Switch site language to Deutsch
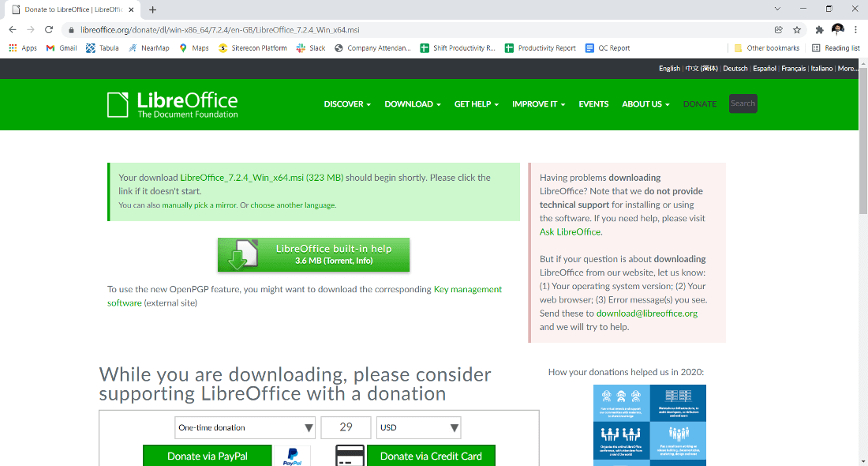This screenshot has height=466, width=868. [735, 69]
